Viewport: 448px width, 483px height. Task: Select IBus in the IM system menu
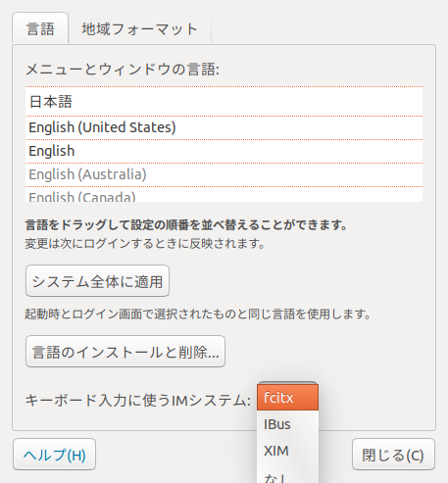(287, 424)
